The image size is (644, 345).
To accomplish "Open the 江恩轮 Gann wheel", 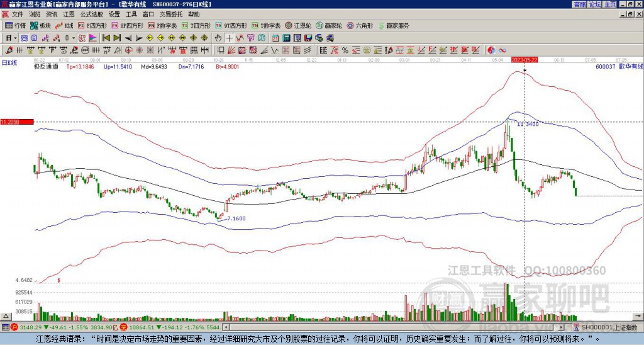I will click(x=298, y=25).
